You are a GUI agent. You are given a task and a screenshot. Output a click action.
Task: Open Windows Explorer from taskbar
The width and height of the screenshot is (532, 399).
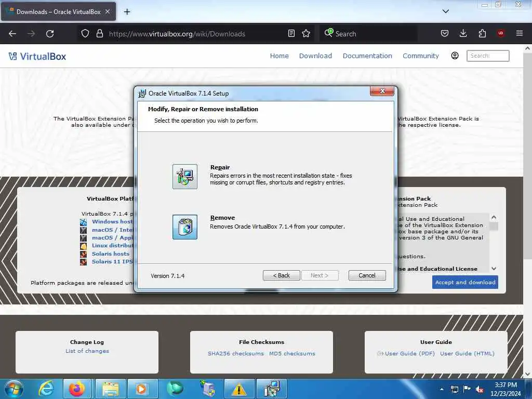click(x=110, y=389)
